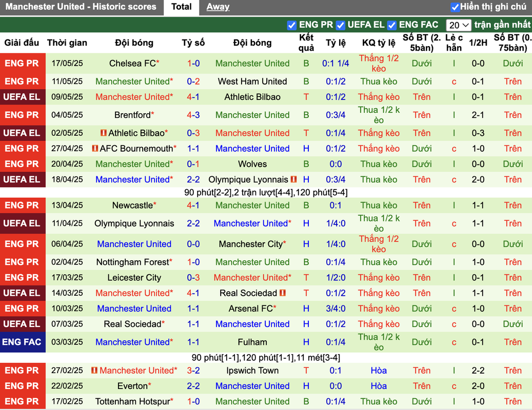The width and height of the screenshot is (532, 410).
Task: Click the 3-2 score against Ipswich Town
Action: click(x=193, y=371)
